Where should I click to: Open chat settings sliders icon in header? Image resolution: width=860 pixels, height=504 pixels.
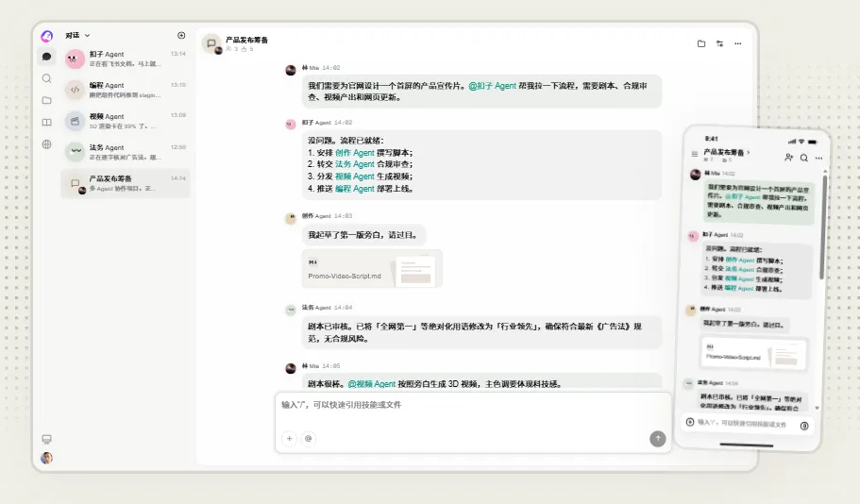719,43
